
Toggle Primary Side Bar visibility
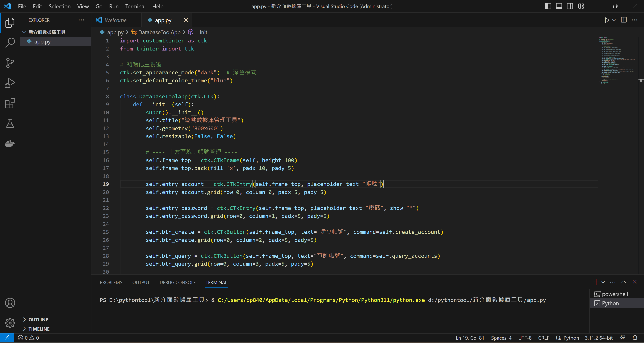(x=548, y=6)
